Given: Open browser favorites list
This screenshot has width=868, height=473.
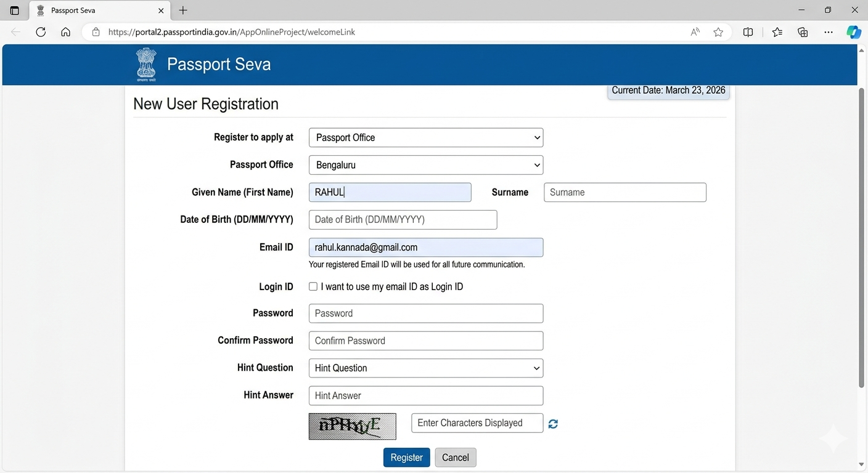Looking at the screenshot, I should [777, 31].
